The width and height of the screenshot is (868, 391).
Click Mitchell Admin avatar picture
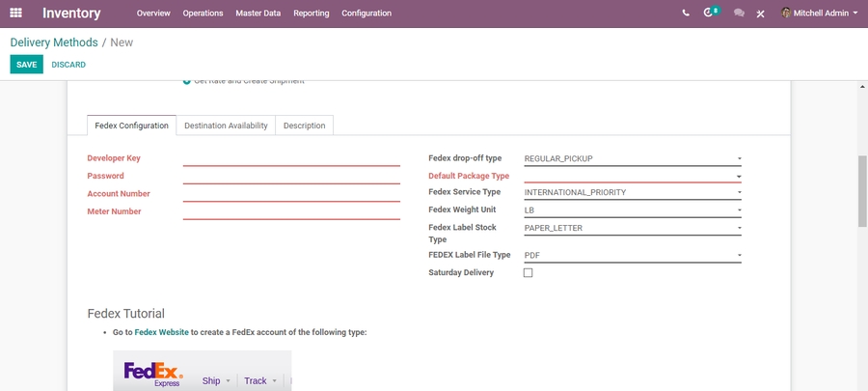click(786, 14)
